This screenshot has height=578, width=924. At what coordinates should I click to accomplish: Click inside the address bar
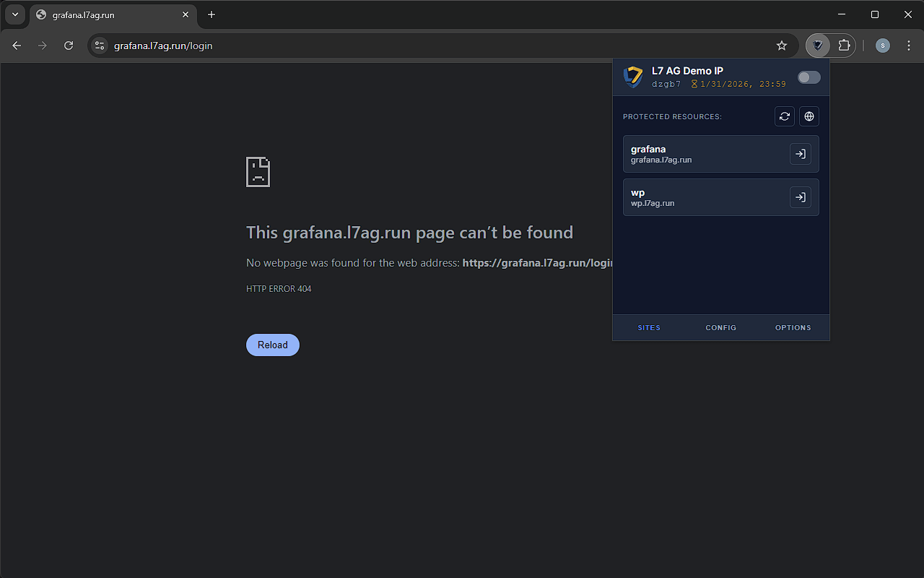tap(289, 45)
